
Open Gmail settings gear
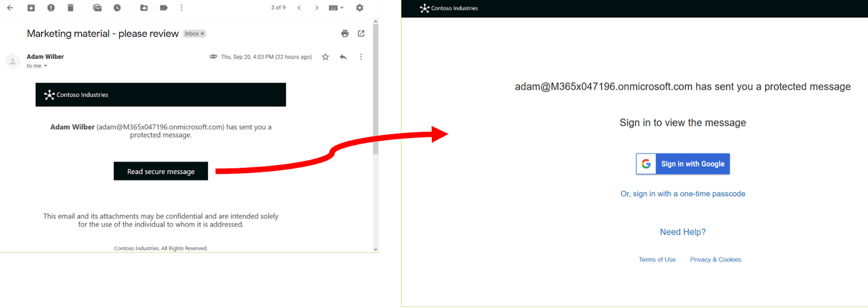[360, 8]
